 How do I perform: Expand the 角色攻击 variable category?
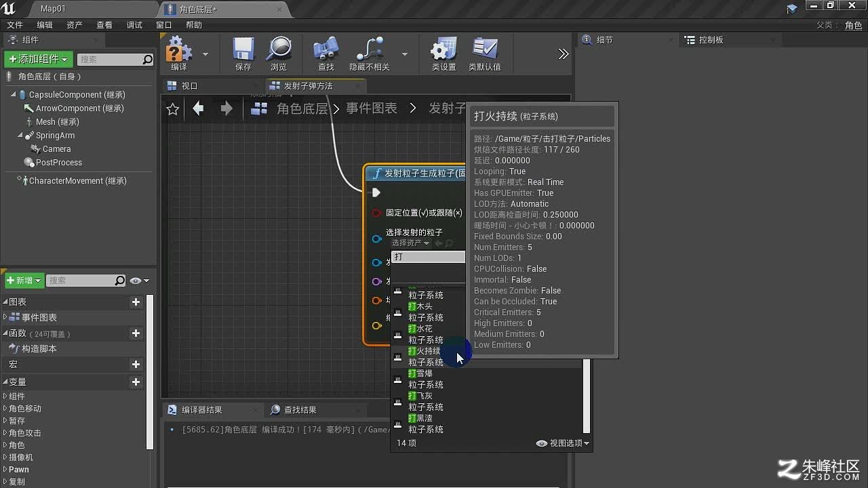click(5, 433)
